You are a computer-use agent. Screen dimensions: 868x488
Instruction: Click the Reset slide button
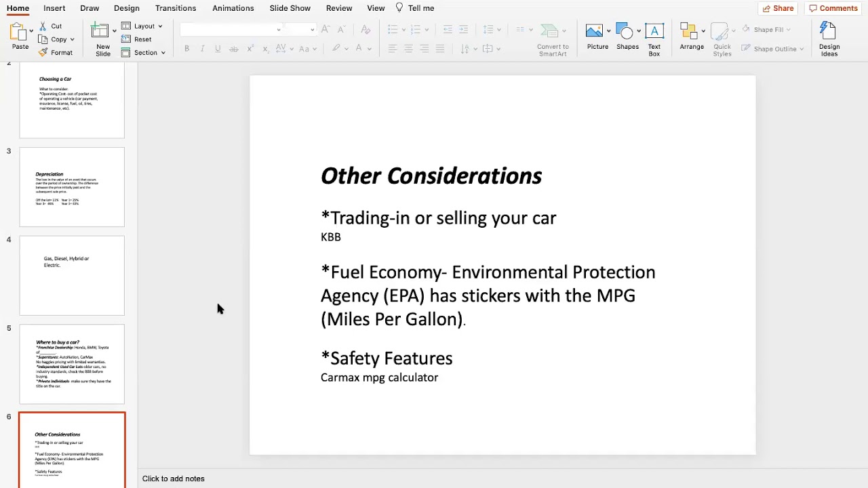coord(136,39)
